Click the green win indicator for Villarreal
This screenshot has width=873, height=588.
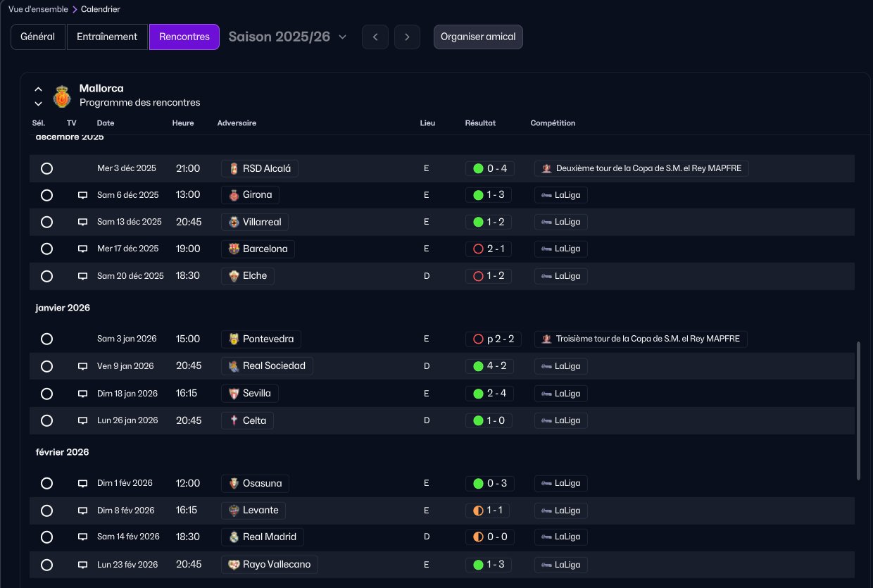478,222
